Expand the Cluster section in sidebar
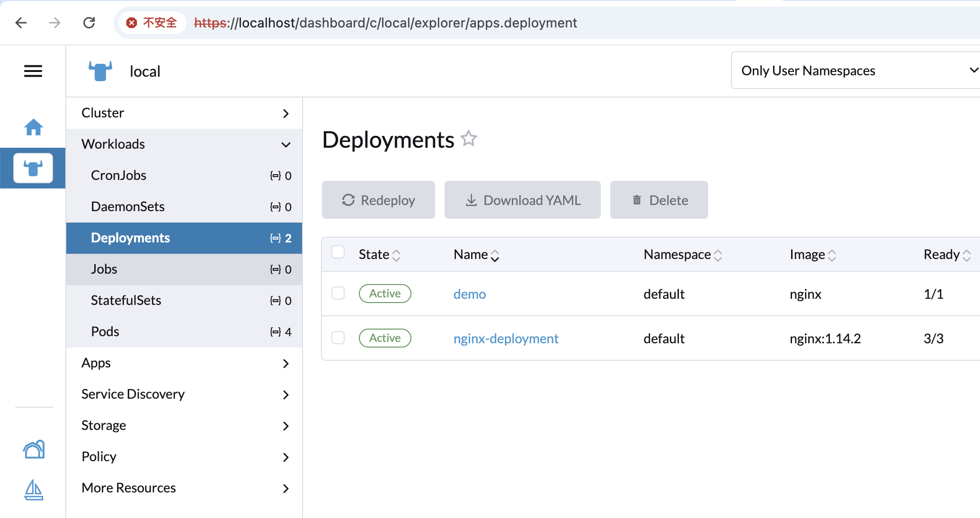 tap(184, 113)
